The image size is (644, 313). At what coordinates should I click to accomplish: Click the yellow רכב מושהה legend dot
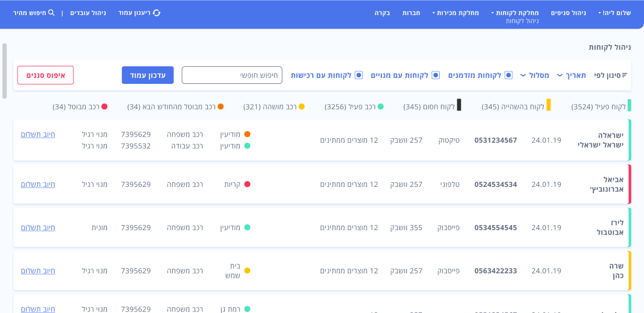(302, 107)
